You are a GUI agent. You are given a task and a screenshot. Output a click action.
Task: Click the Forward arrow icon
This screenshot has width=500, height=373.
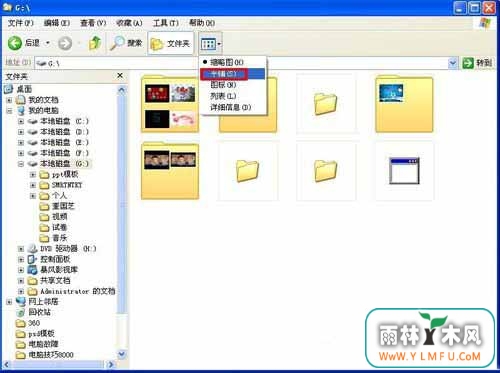[65, 43]
